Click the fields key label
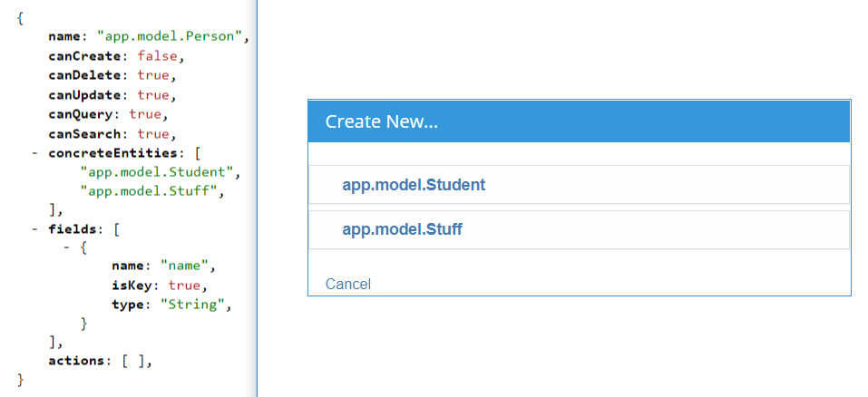Screen dimensions: 868x397 tap(73, 228)
